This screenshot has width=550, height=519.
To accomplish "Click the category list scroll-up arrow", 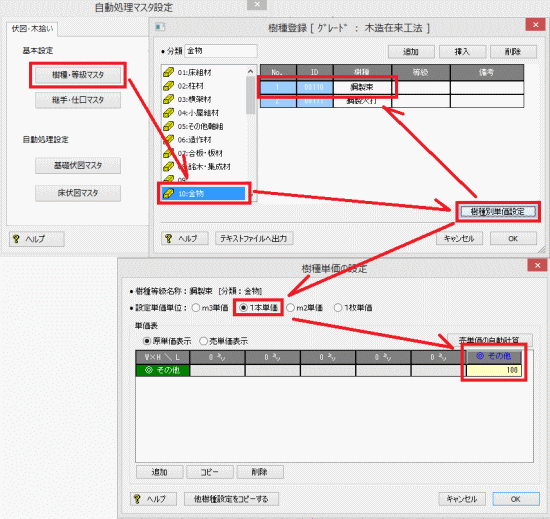I will pos(250,72).
